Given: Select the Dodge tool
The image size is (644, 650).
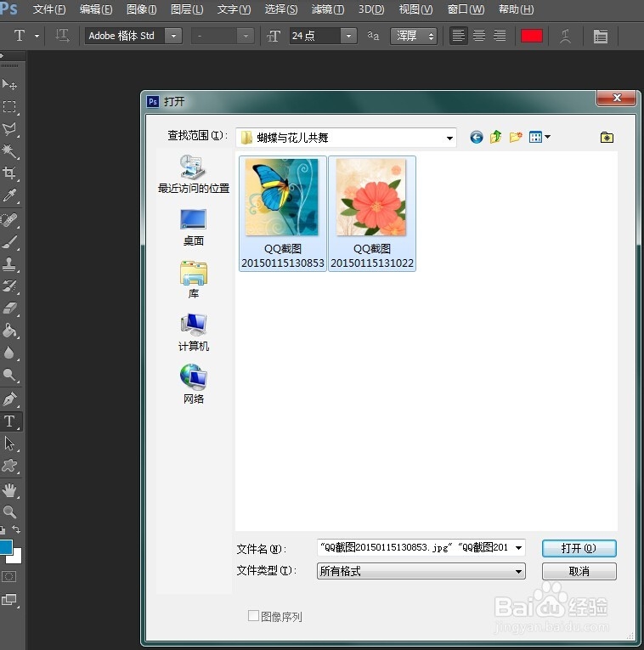Looking at the screenshot, I should (x=9, y=376).
